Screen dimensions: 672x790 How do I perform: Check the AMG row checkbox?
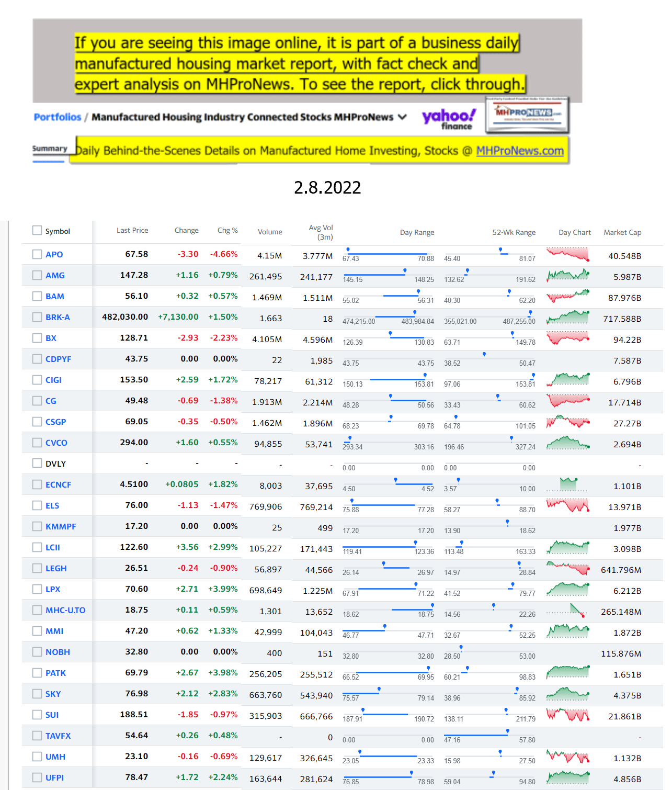click(37, 275)
